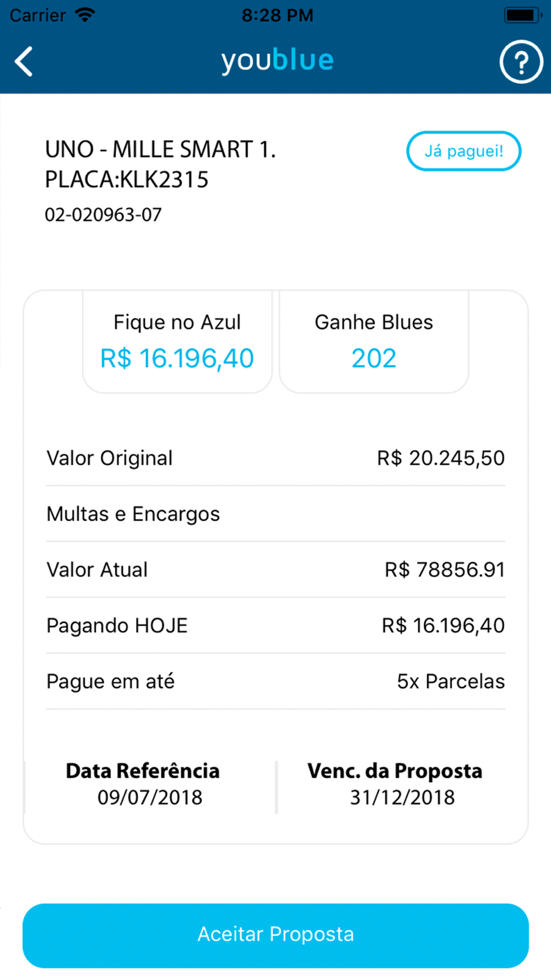Tap the Venc. da Proposta date
Image resolution: width=551 pixels, height=980 pixels.
click(402, 797)
